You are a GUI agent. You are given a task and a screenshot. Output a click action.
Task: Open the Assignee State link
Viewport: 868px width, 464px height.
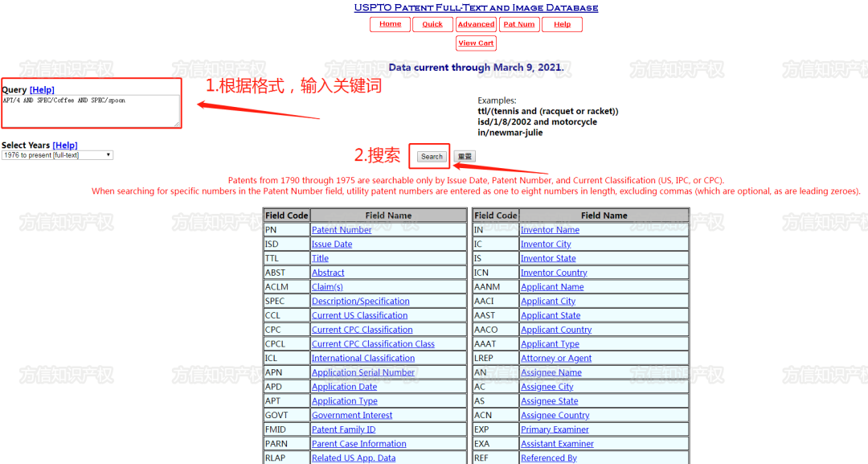[x=550, y=401]
